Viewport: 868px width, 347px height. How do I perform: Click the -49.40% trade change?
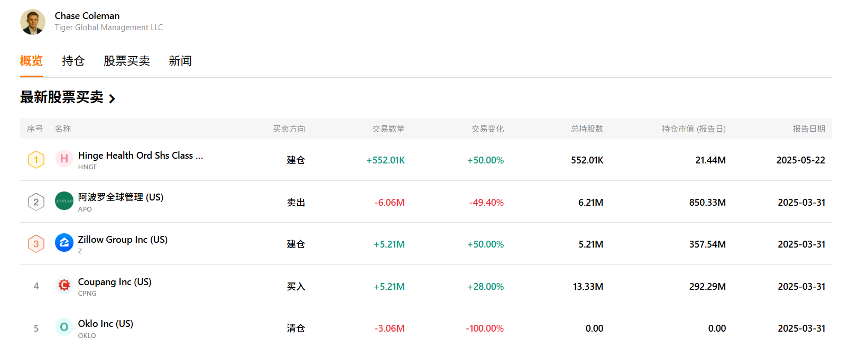coord(487,203)
